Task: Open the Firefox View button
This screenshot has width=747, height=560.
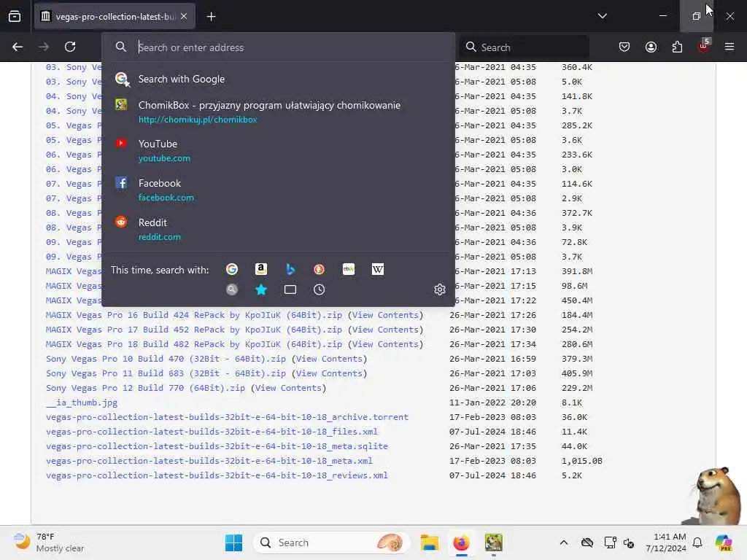Action: [x=15, y=16]
